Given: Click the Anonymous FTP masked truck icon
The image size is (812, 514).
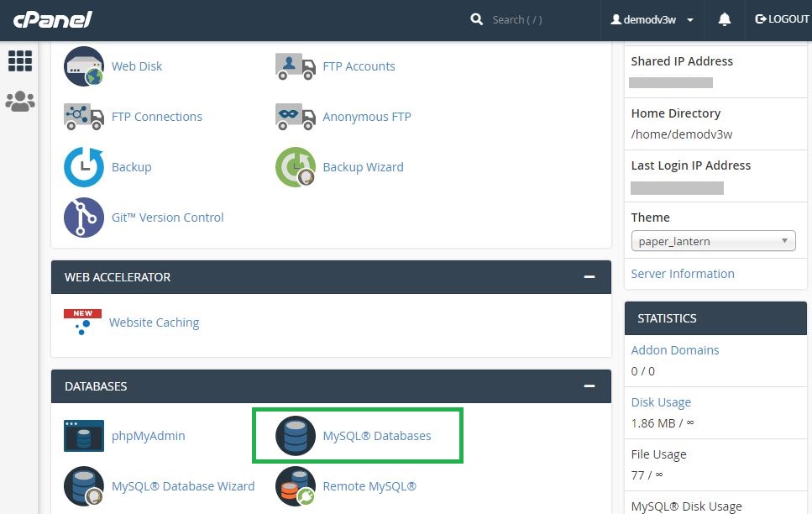Looking at the screenshot, I should coord(296,117).
